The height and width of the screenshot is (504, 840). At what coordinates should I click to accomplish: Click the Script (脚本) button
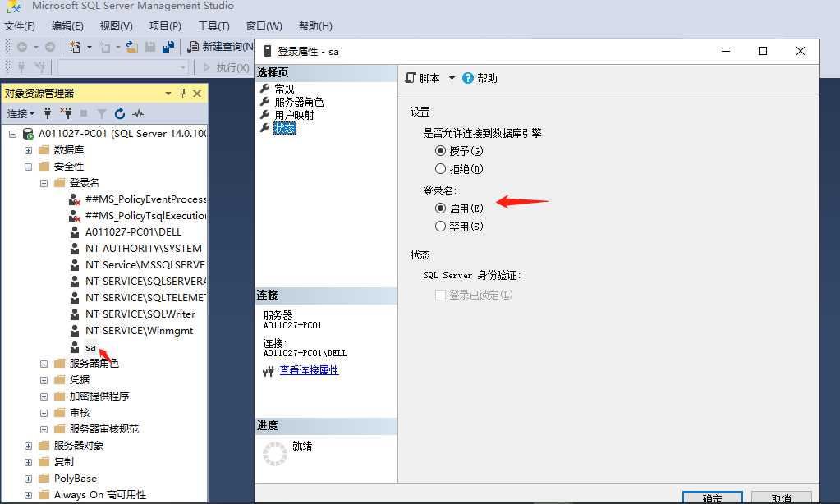[423, 78]
